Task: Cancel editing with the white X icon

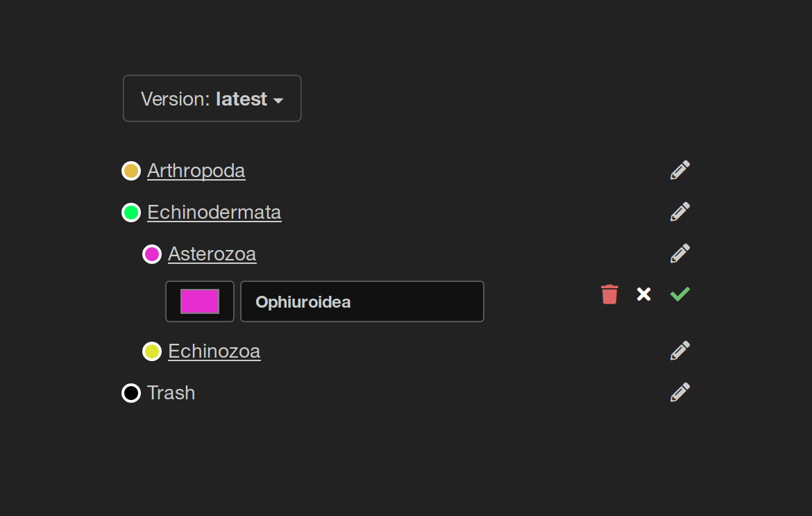Action: click(x=644, y=294)
